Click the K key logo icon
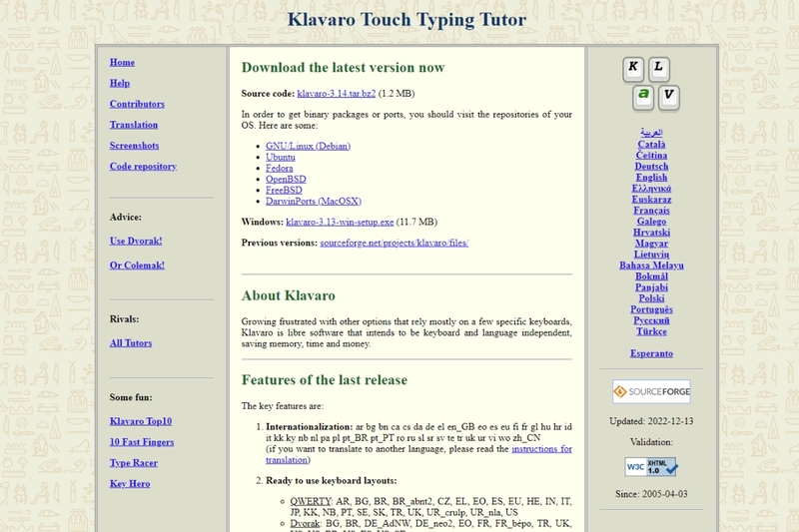 (x=633, y=69)
